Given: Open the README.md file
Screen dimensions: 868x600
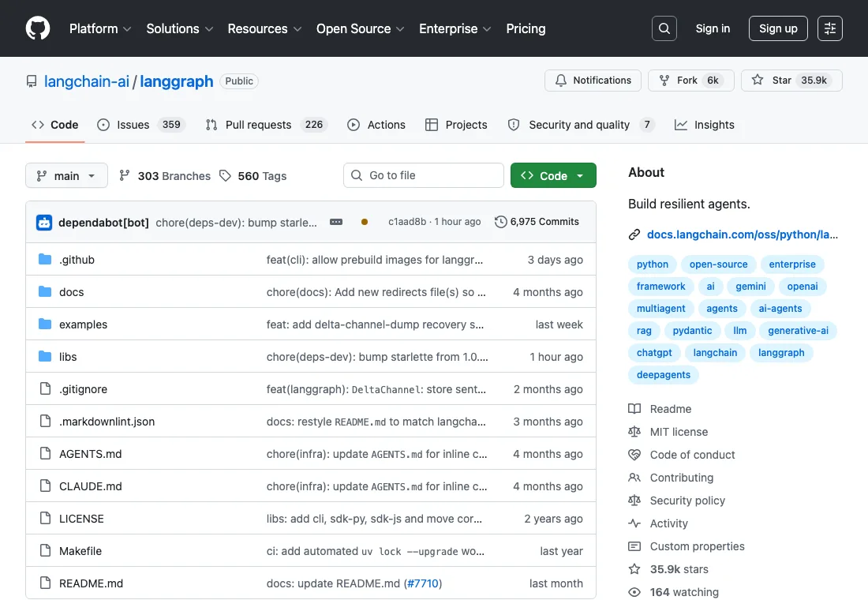Looking at the screenshot, I should [92, 583].
